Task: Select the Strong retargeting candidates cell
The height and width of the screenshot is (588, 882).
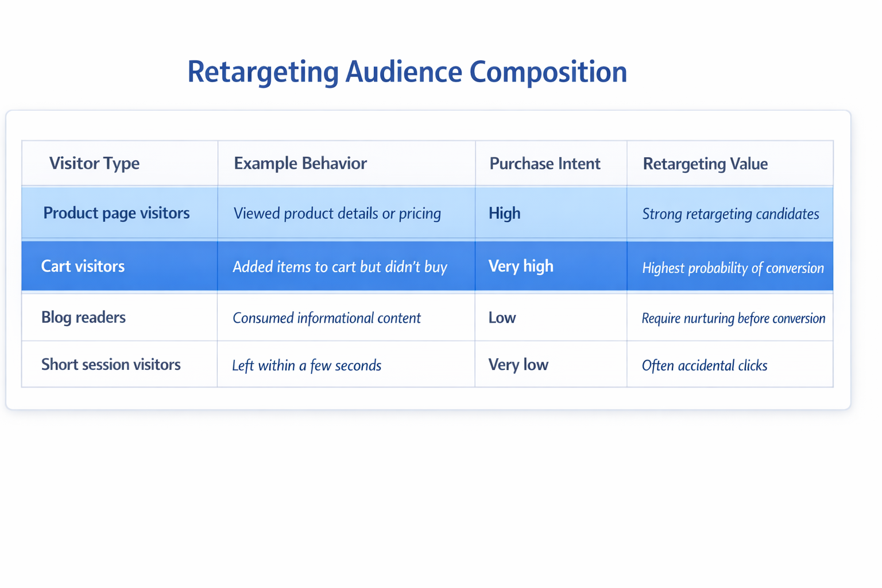Action: click(x=730, y=213)
